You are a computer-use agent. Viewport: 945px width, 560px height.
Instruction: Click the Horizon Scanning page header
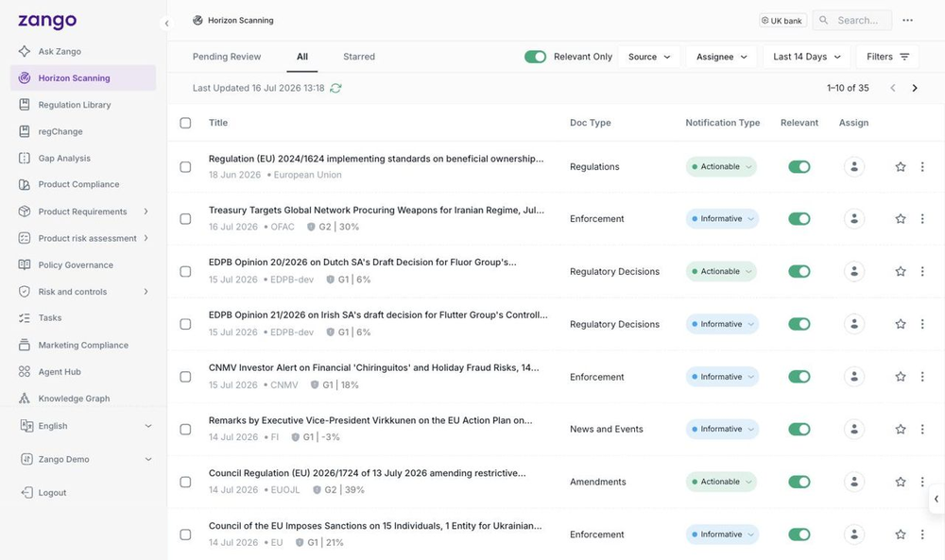pyautogui.click(x=233, y=20)
